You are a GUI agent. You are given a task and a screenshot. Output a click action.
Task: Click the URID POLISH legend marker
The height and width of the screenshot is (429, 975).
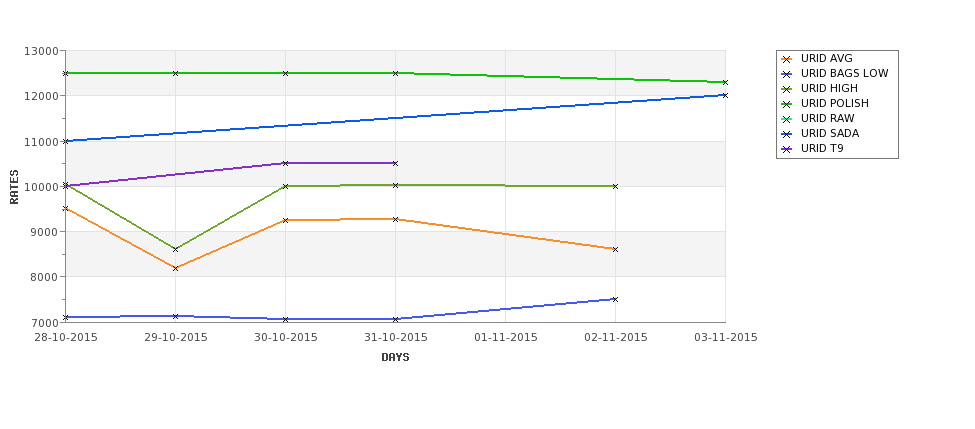click(787, 104)
